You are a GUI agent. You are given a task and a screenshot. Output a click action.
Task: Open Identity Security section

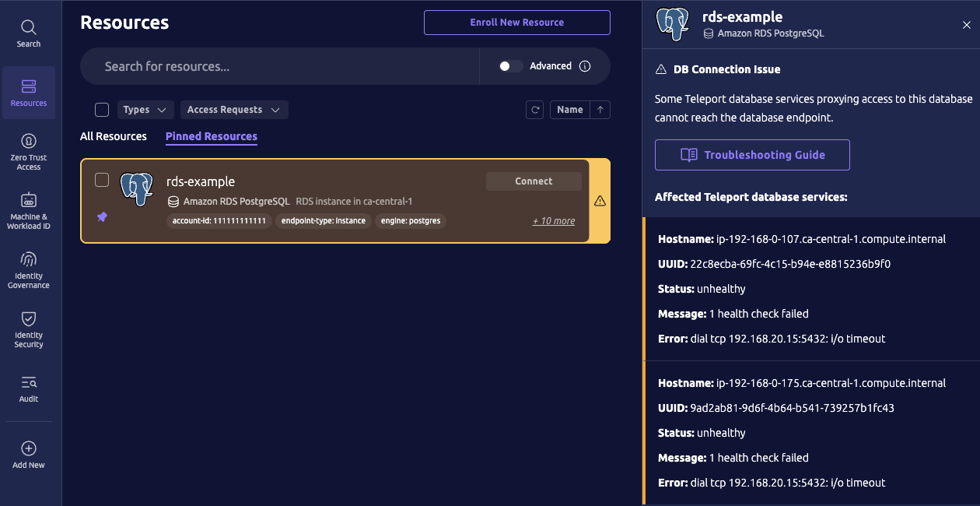(x=29, y=329)
